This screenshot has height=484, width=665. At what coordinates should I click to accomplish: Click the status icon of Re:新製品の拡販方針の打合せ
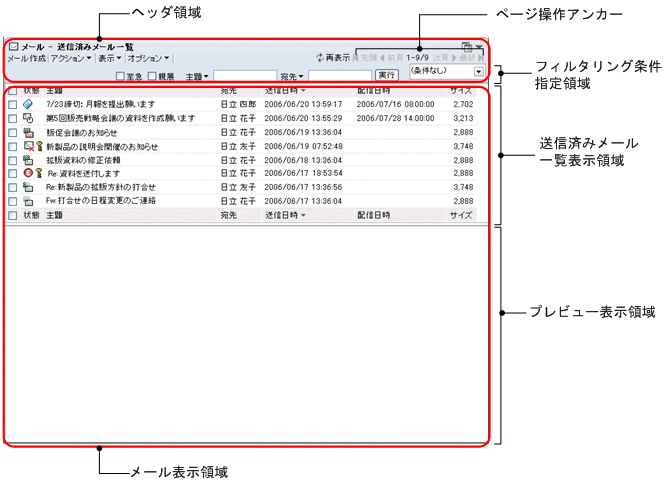pyautogui.click(x=28, y=187)
